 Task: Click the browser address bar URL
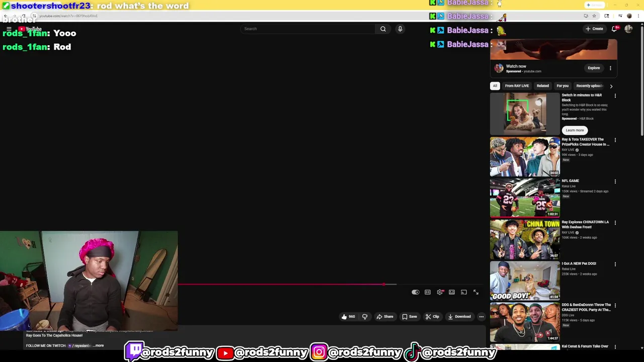pyautogui.click(x=68, y=16)
